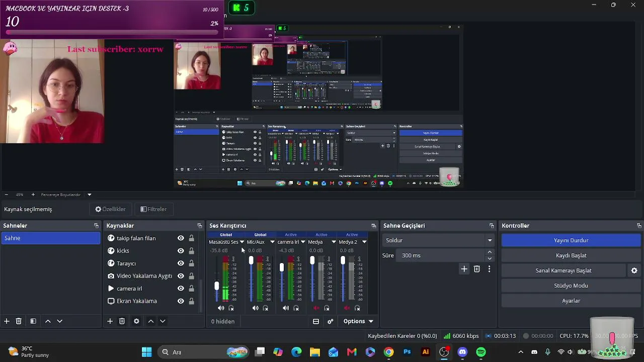644x362 pixels.
Task: Open Medya channel dropdown arrow
Action: 334,242
